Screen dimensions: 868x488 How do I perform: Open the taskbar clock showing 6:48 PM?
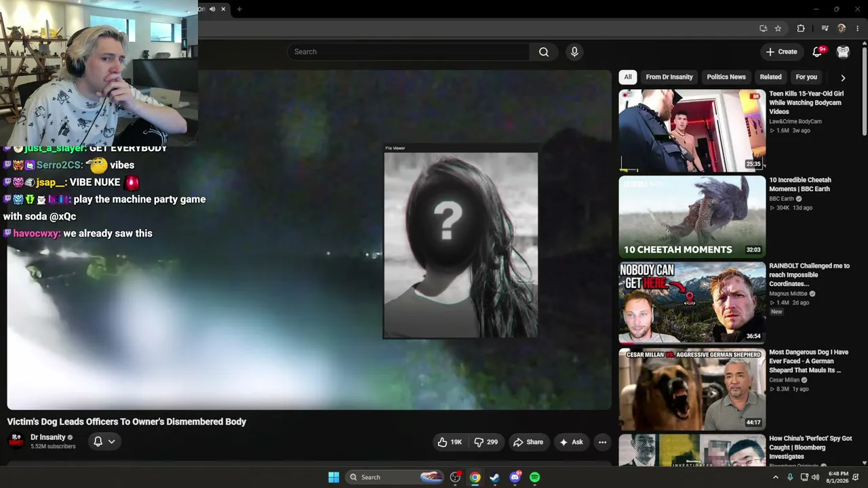coord(838,477)
